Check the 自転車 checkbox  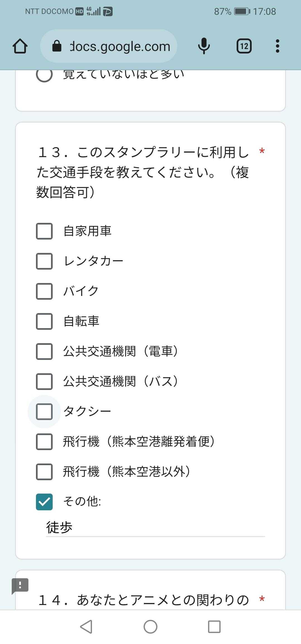pos(44,321)
